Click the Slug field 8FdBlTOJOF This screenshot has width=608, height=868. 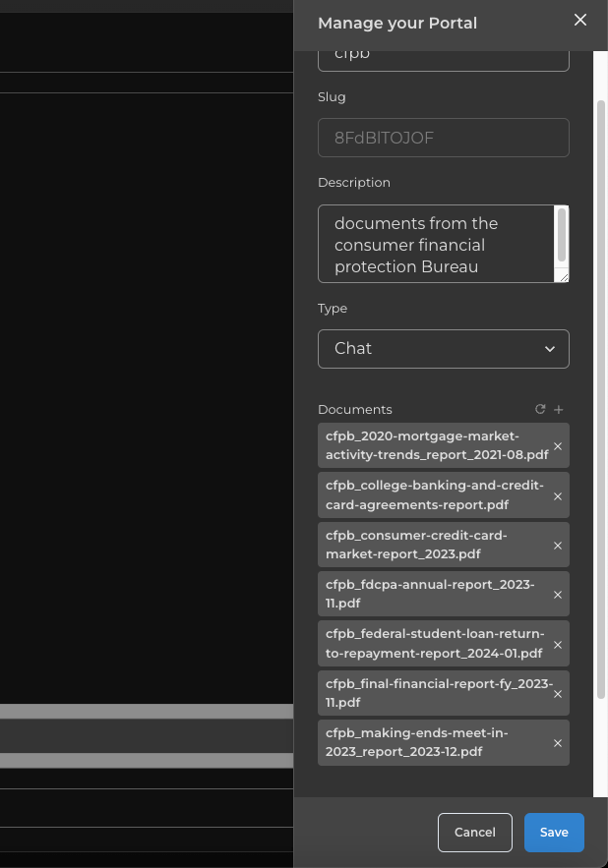pos(443,138)
